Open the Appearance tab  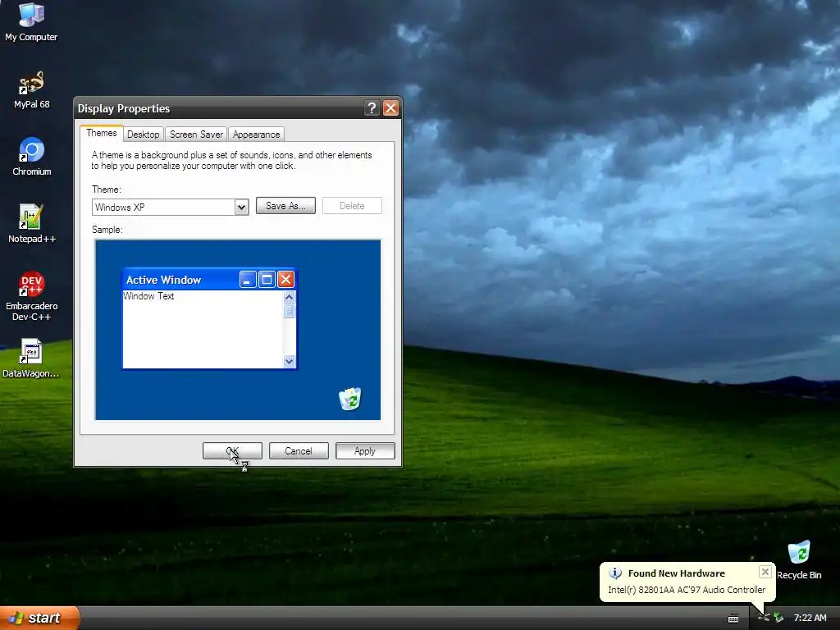(x=256, y=134)
